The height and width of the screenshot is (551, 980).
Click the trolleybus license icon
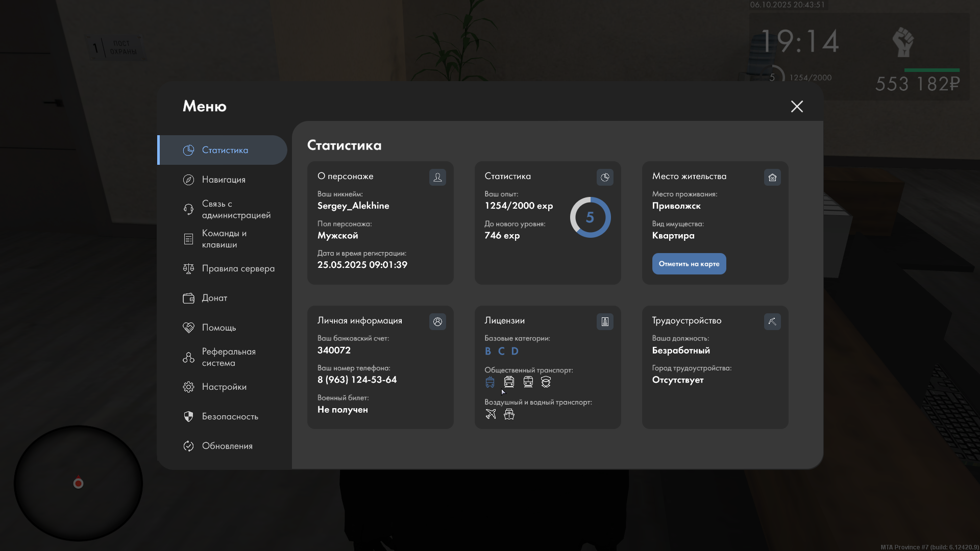490,382
